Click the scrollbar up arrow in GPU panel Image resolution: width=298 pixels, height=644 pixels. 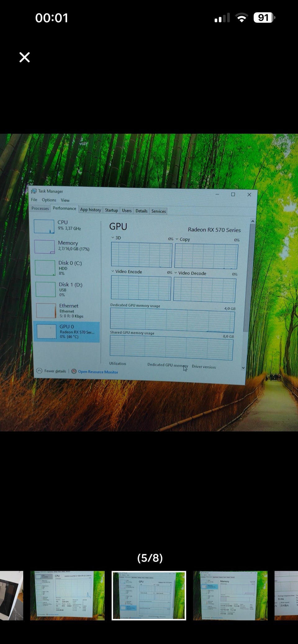[x=253, y=221]
